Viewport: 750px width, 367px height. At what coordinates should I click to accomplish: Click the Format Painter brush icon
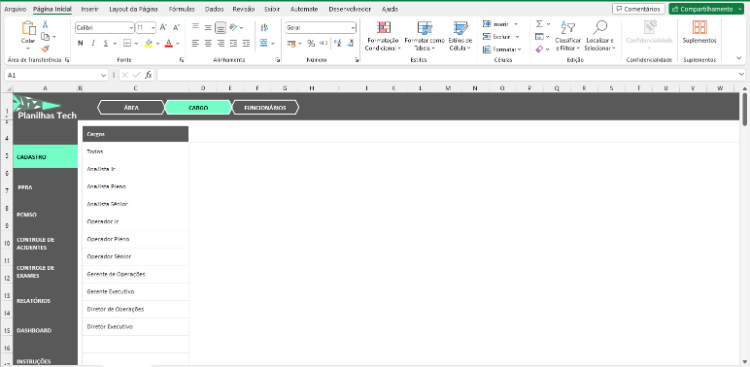coord(45,48)
